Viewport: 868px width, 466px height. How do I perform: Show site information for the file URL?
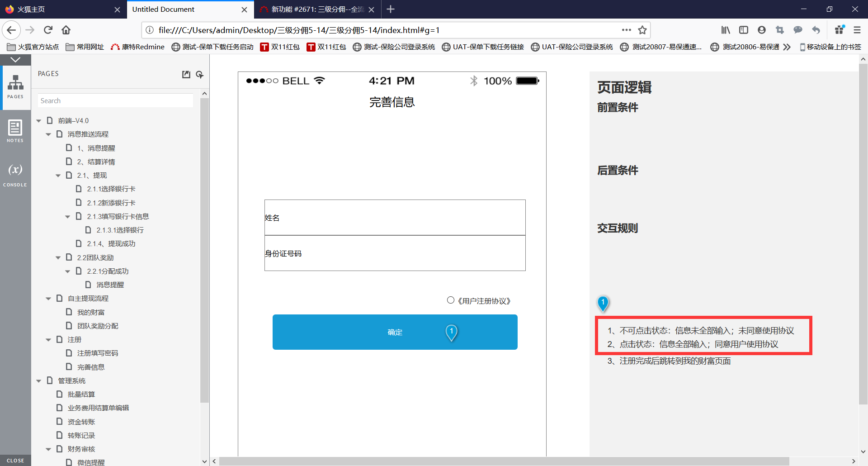(149, 30)
